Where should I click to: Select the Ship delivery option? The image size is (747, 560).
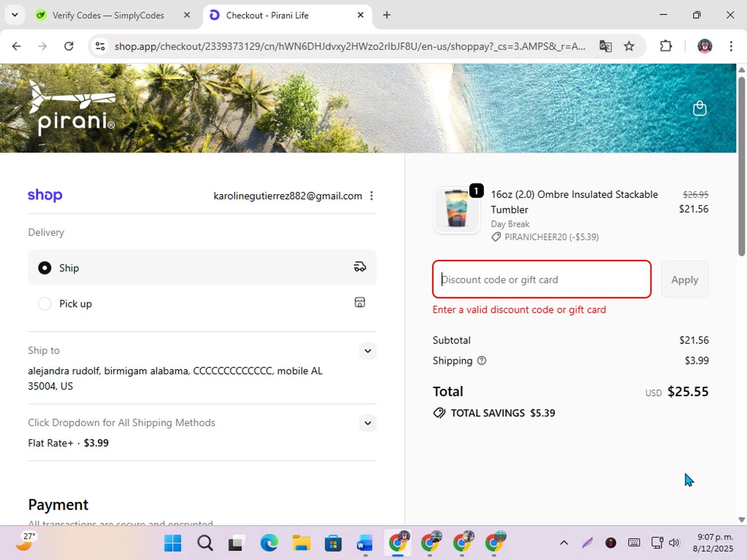[202, 268]
